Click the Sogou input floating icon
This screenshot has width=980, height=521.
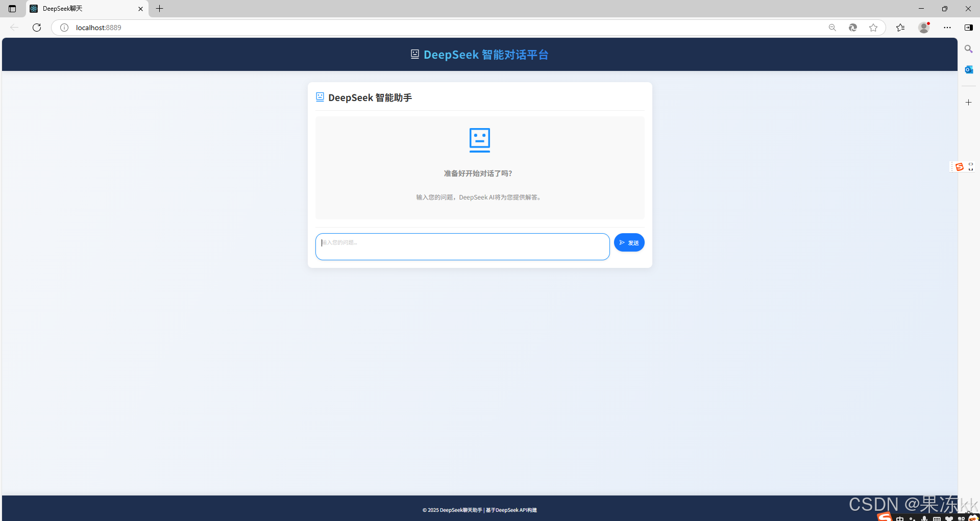tap(960, 167)
